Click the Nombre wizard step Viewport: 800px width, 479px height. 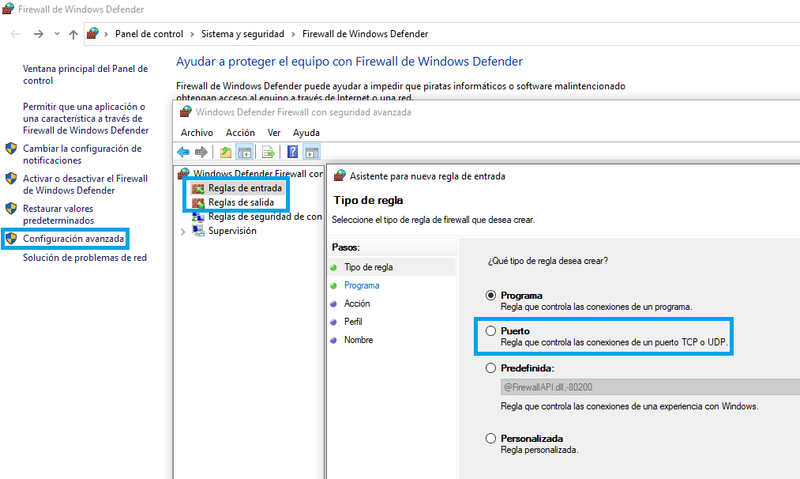pyautogui.click(x=359, y=340)
